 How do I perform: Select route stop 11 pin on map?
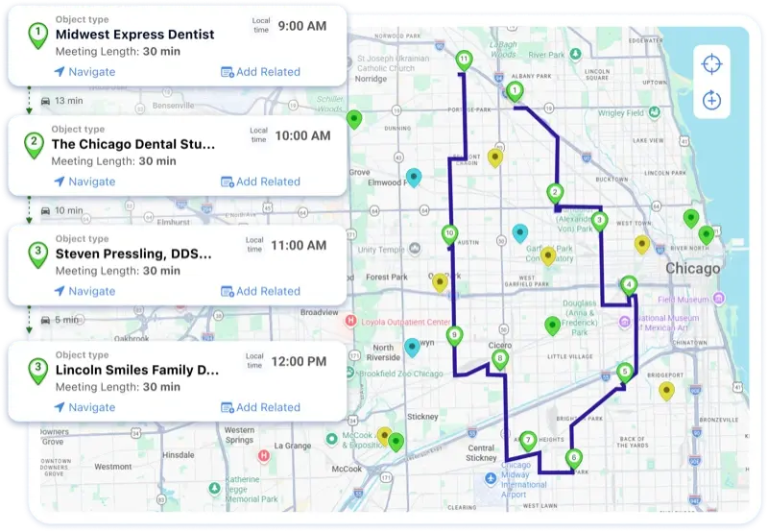click(464, 61)
